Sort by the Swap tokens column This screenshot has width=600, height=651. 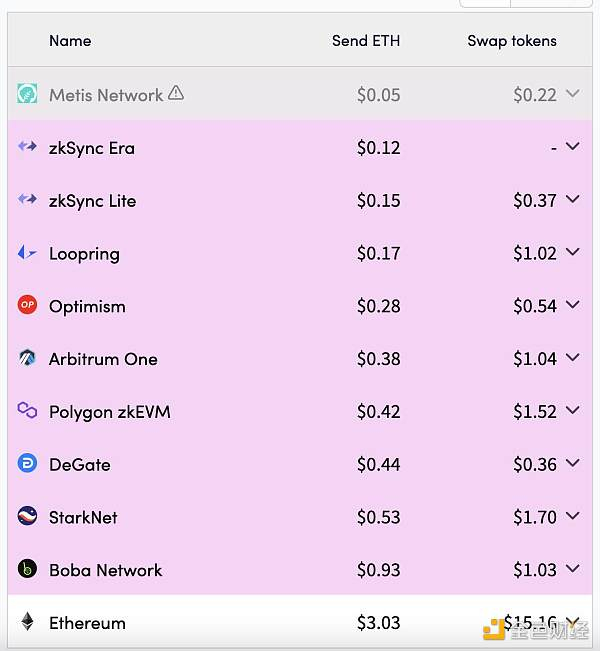(x=512, y=41)
